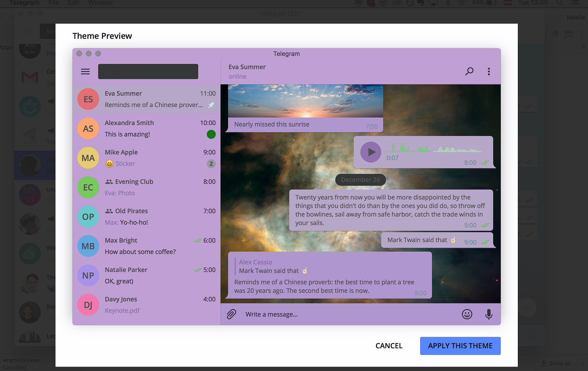Click the MB avatar icon
This screenshot has width=588, height=371.
(88, 246)
